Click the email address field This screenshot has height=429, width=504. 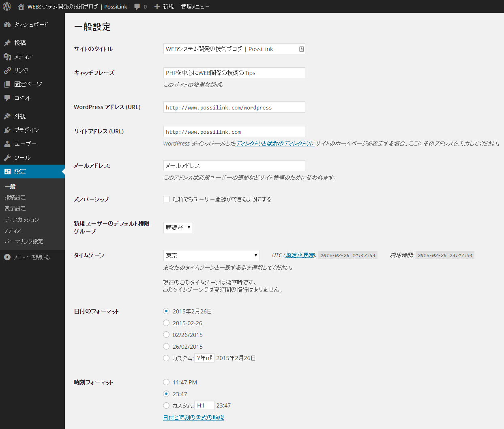coord(234,166)
